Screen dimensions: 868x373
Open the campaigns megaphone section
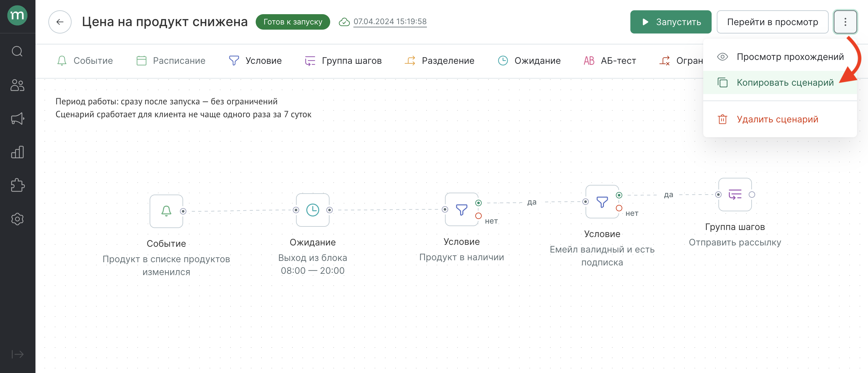click(x=17, y=119)
